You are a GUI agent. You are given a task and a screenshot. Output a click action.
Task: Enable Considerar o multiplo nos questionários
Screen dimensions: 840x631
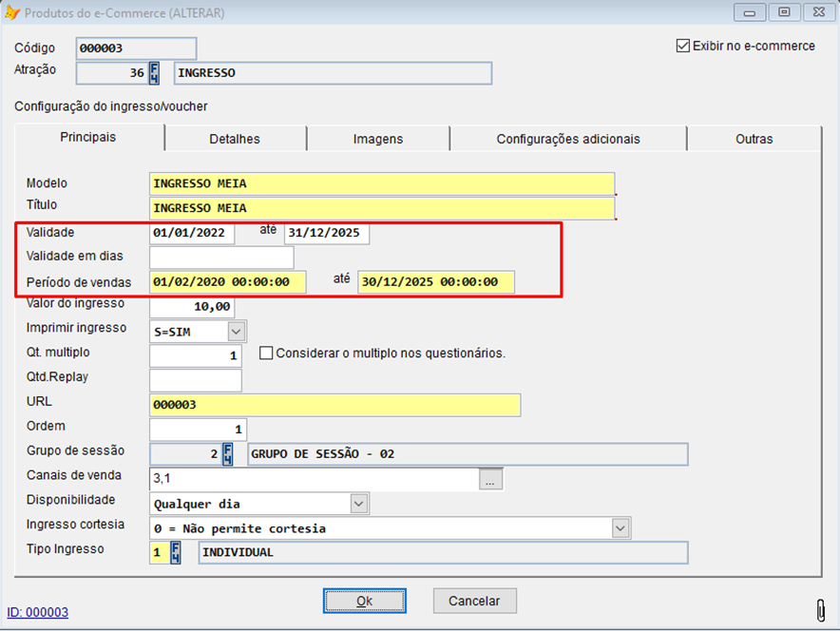[266, 353]
